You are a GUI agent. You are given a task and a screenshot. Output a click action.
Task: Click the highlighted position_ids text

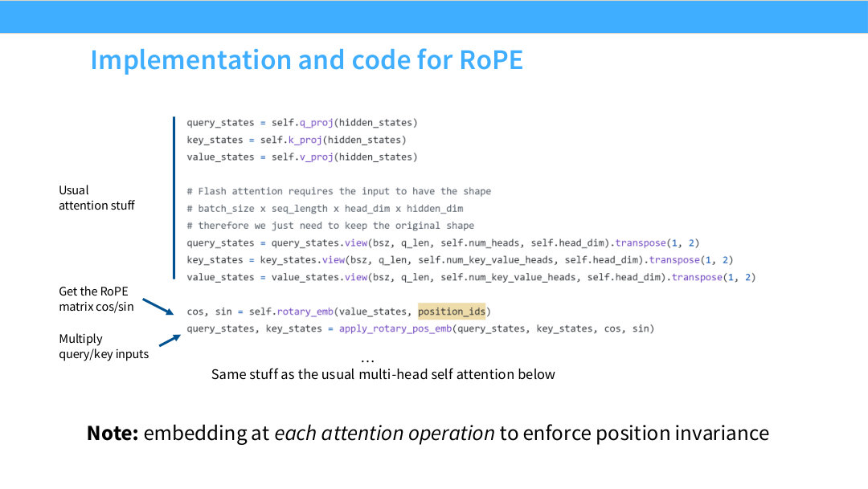pos(452,312)
